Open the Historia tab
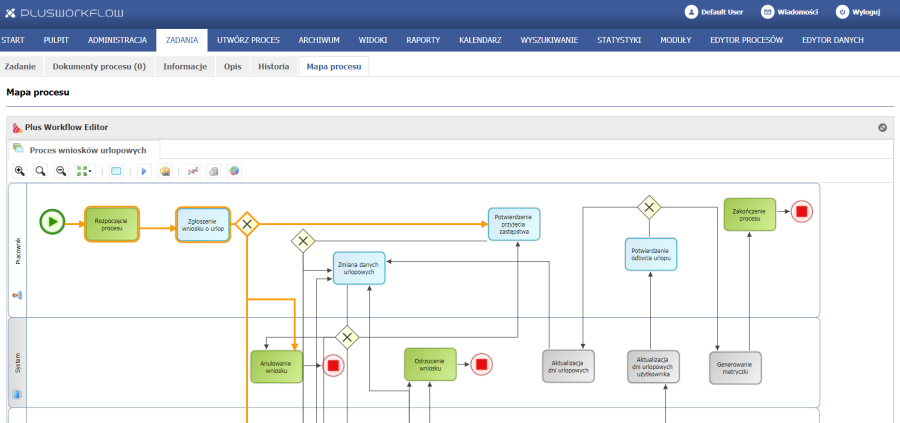 274,67
